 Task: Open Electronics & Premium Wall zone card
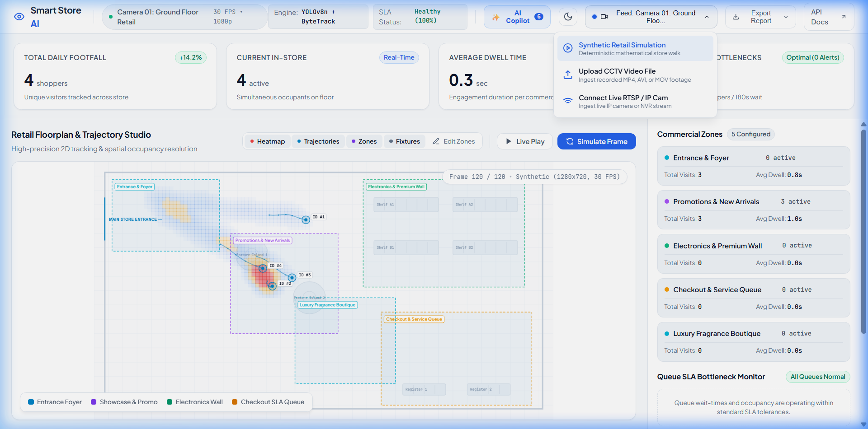pyautogui.click(x=754, y=254)
